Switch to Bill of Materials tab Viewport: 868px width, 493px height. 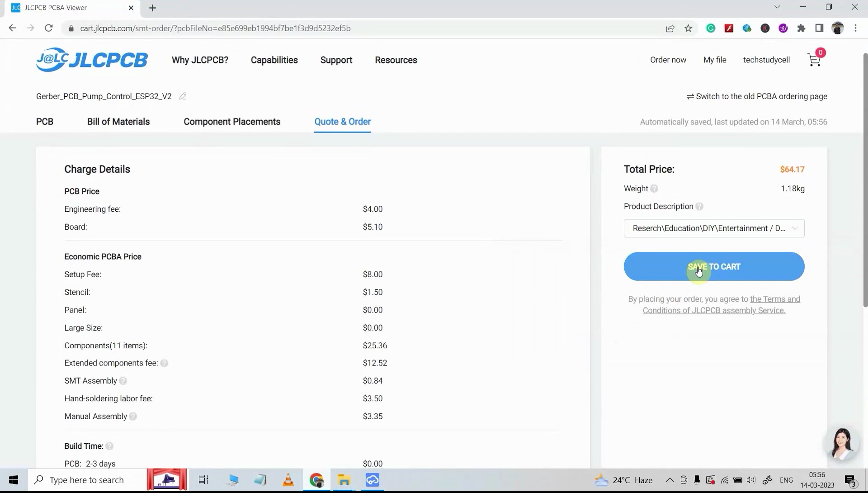coord(118,122)
